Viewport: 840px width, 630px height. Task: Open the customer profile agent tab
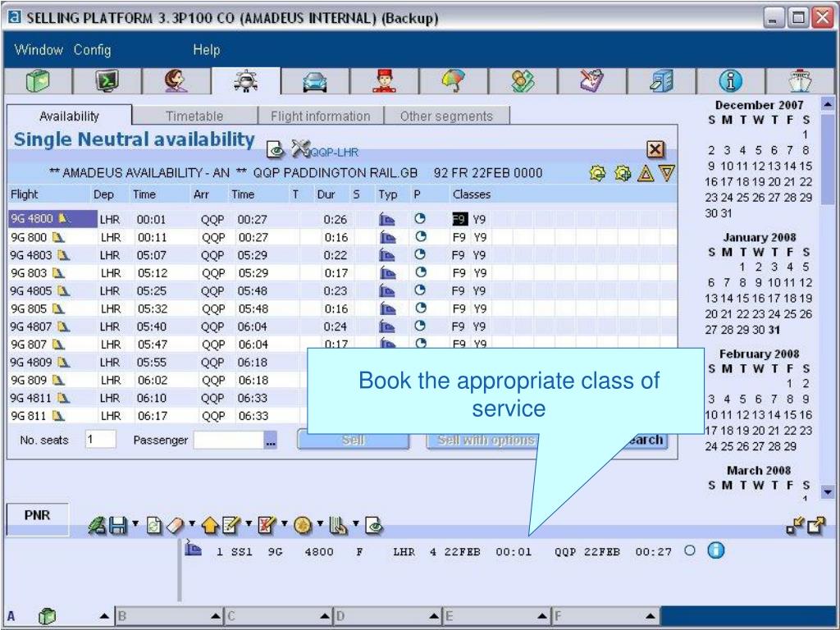[x=176, y=81]
